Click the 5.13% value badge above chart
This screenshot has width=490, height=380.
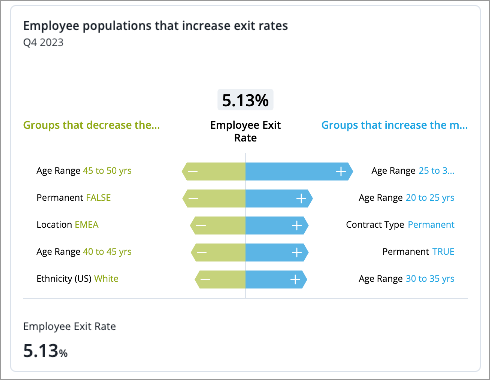tap(245, 100)
